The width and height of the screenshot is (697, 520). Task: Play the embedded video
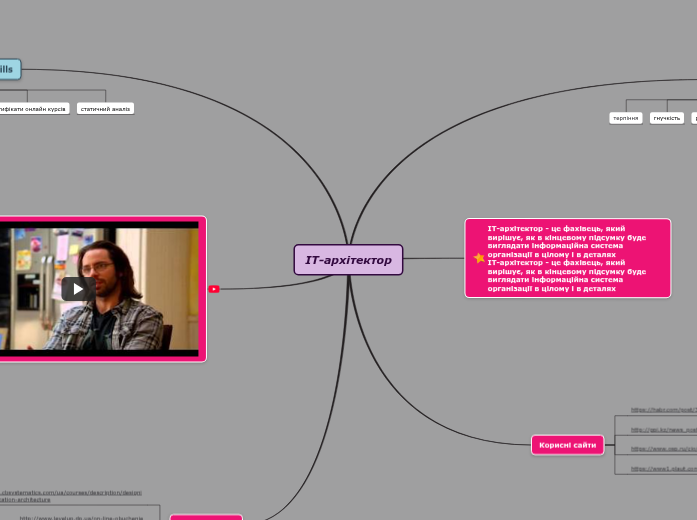[x=78, y=289]
